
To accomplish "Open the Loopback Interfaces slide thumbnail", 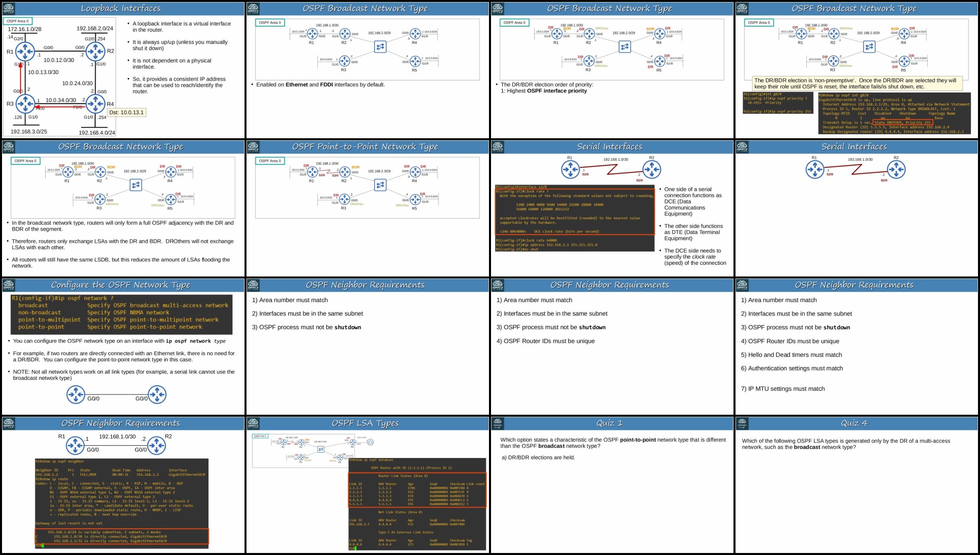I will [x=123, y=70].
